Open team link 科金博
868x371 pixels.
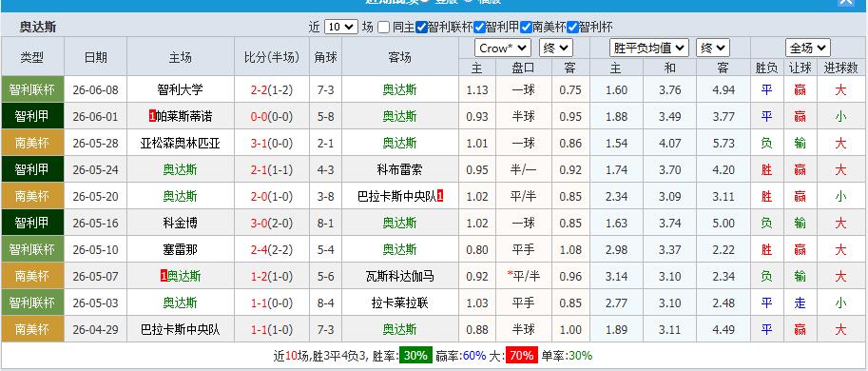pos(180,223)
